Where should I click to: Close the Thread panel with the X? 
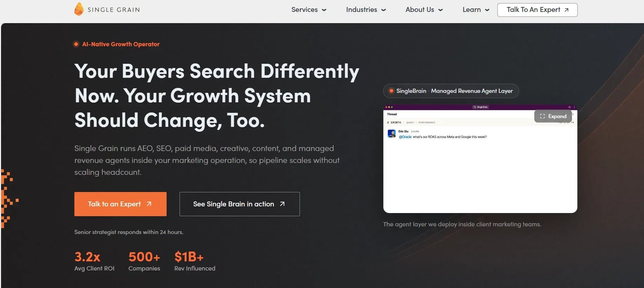coord(573,114)
